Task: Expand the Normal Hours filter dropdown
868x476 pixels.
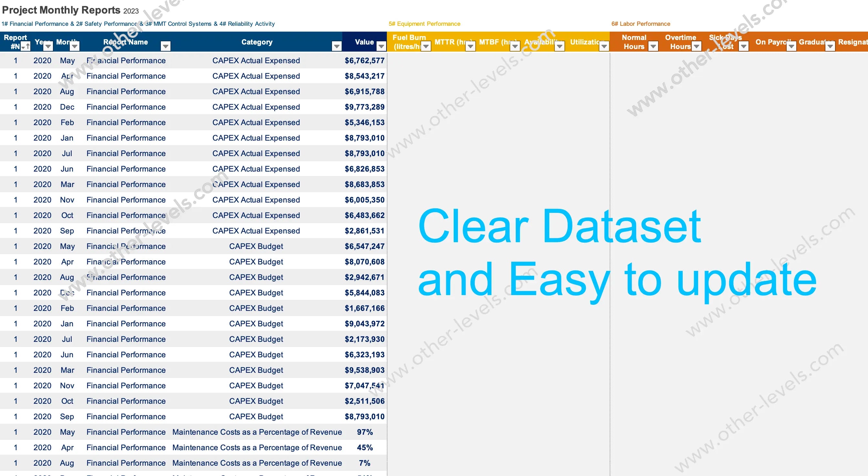Action: click(653, 46)
